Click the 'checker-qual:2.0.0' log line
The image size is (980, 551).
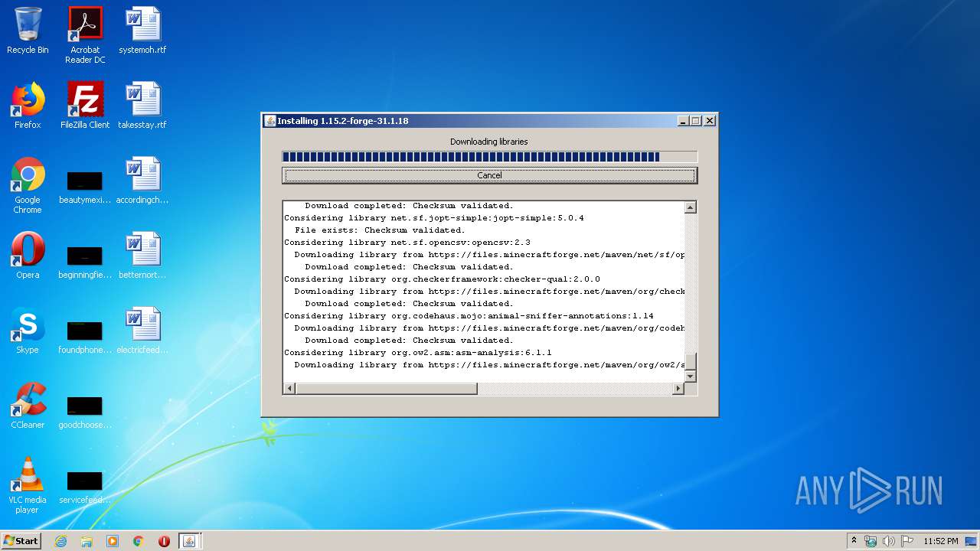coord(442,279)
